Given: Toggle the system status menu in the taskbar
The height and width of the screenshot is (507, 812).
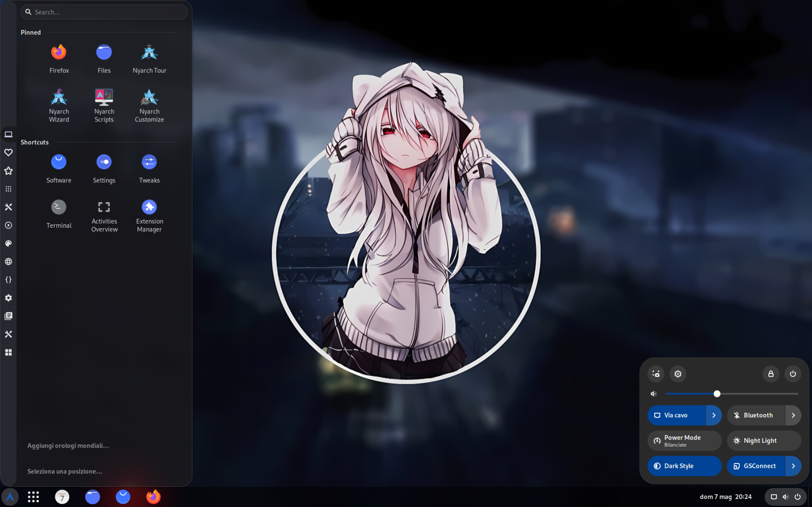Looking at the screenshot, I should click(x=785, y=497).
